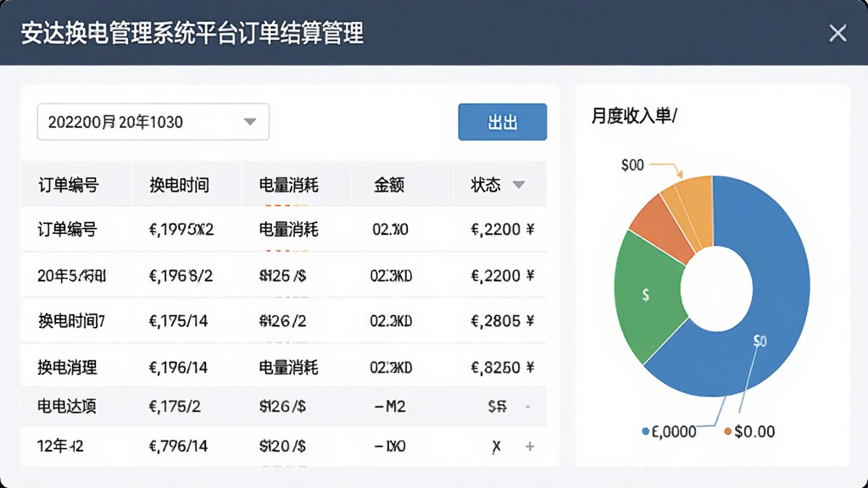Select cell €,2805 ¥ in 换电时间7 row
This screenshot has height=488, width=868.
tap(502, 321)
